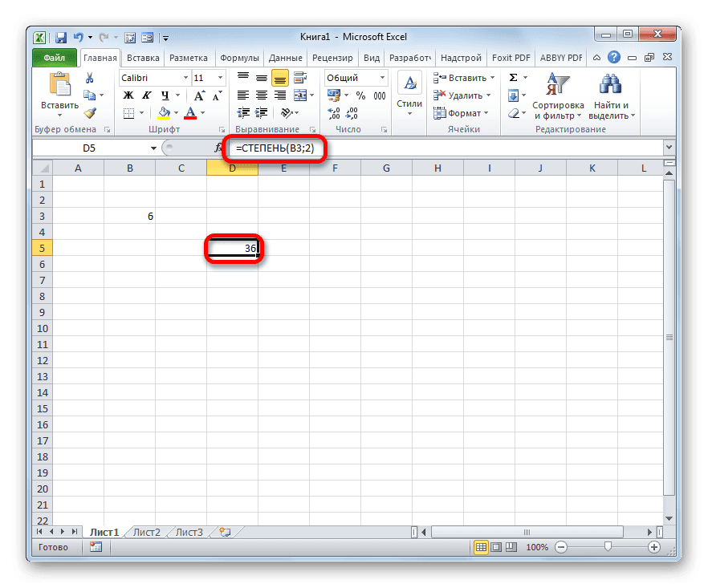Toggle italic formatting
Image resolution: width=708 pixels, height=588 pixels.
click(x=147, y=96)
